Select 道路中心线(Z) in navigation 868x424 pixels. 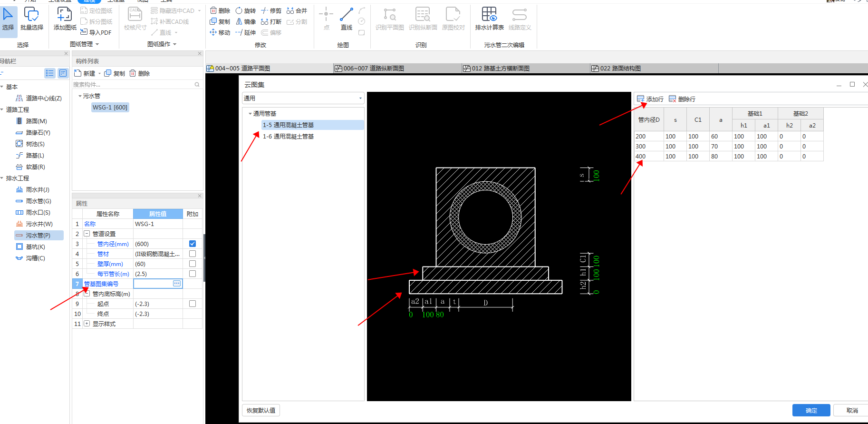click(43, 99)
